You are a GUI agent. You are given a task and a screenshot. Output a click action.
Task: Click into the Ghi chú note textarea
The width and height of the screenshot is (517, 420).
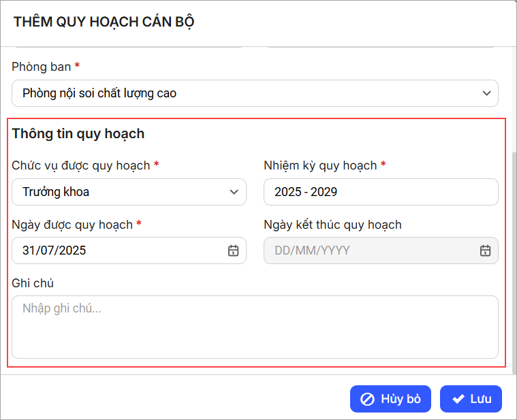point(255,327)
